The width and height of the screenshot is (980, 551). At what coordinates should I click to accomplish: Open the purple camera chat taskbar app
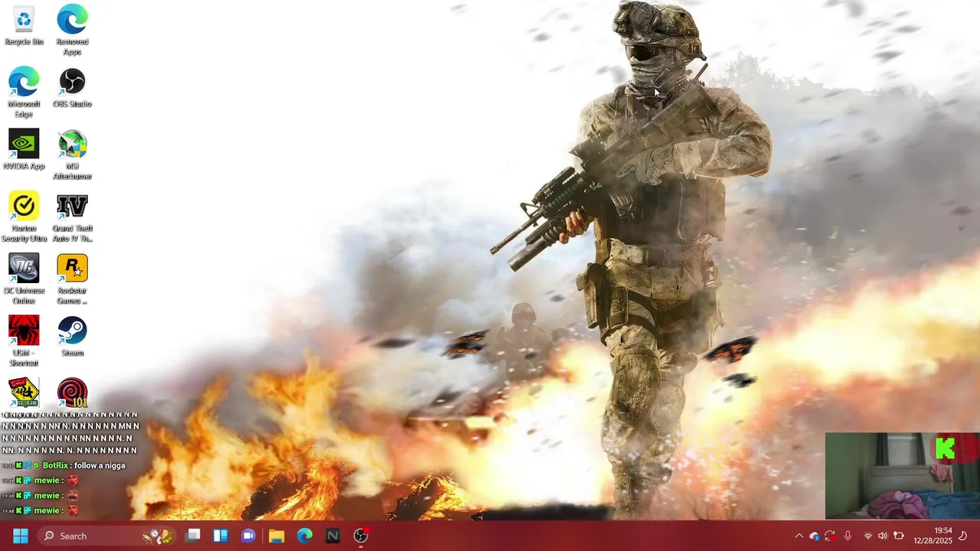248,536
